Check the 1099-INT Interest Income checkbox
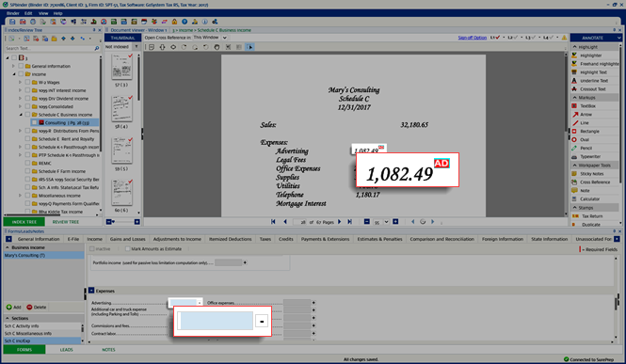 pyautogui.click(x=27, y=90)
